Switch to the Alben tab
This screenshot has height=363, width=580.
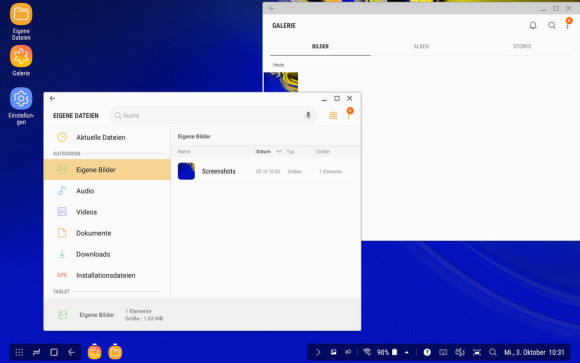coord(421,46)
